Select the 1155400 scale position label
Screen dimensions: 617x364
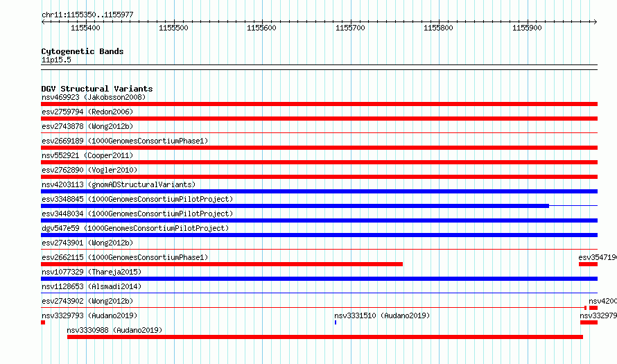[85, 28]
